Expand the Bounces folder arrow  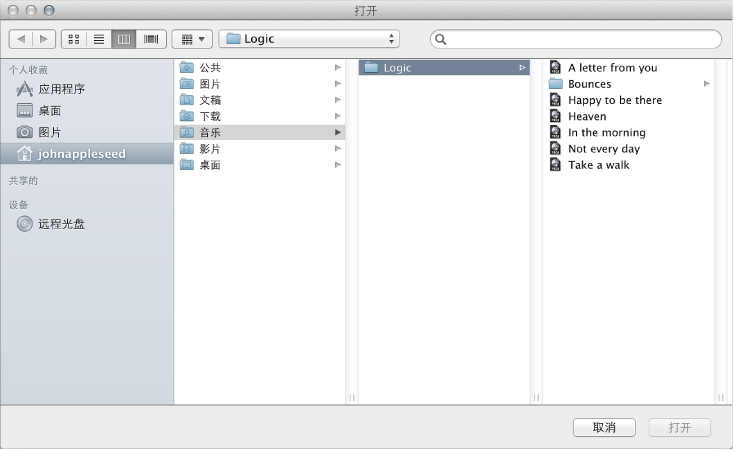point(706,84)
